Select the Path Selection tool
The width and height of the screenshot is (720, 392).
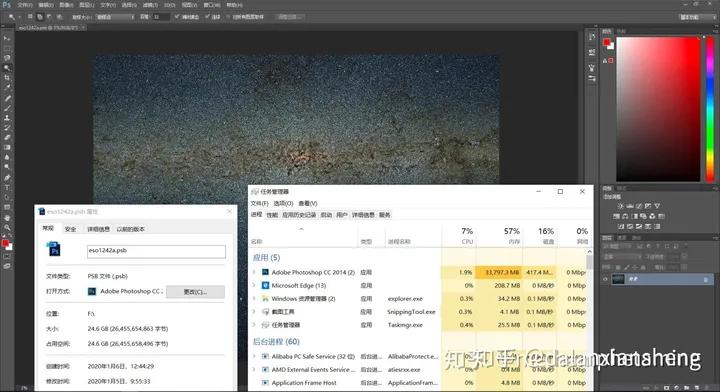pos(6,197)
